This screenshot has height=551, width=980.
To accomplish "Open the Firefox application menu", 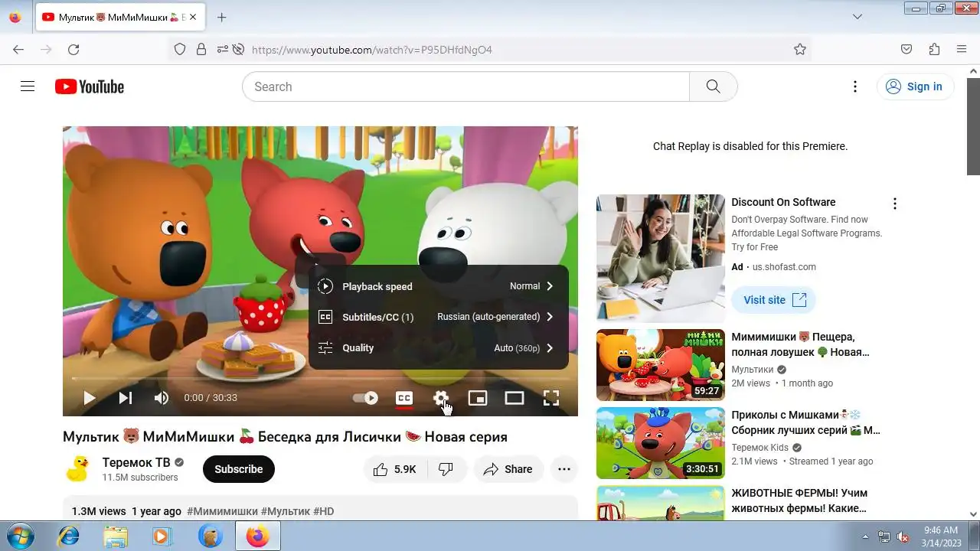I will pos(962,49).
